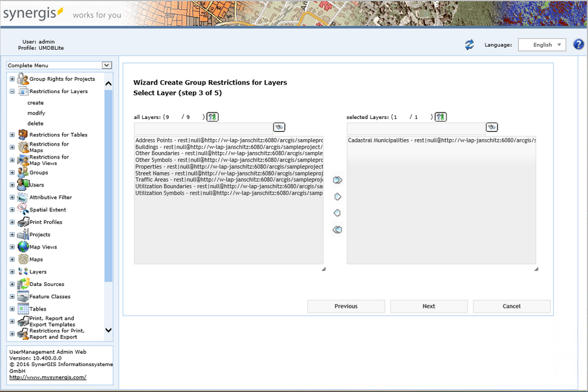Select create under Restrictions for Layers
The image size is (588, 392).
(x=36, y=102)
